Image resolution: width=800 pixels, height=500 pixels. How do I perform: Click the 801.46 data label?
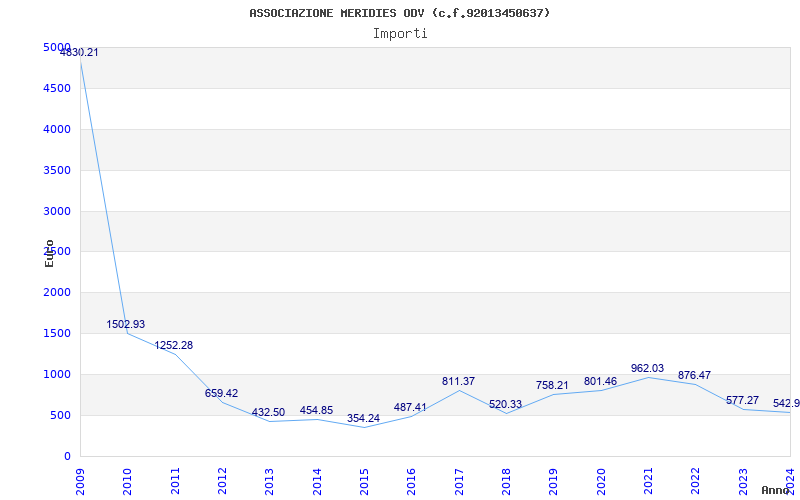click(600, 381)
